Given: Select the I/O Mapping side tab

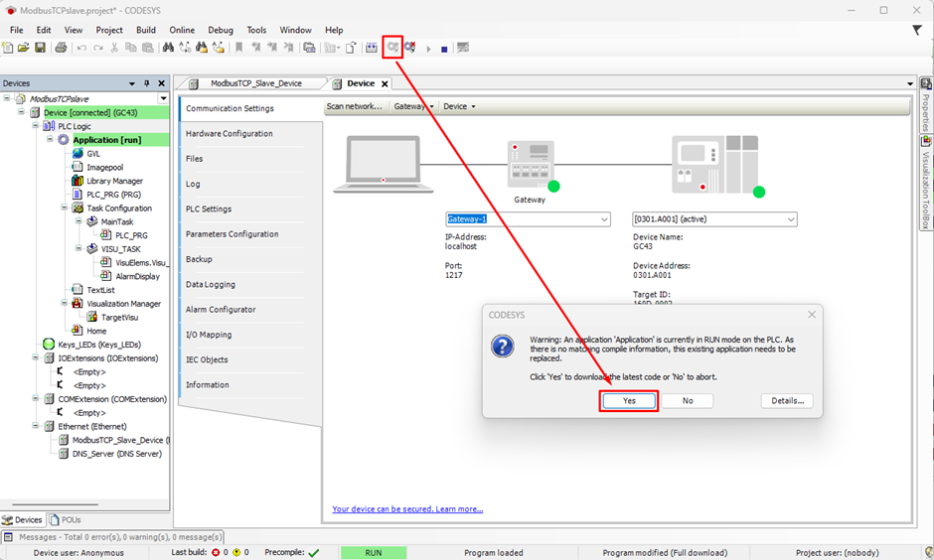Looking at the screenshot, I should pyautogui.click(x=209, y=335).
